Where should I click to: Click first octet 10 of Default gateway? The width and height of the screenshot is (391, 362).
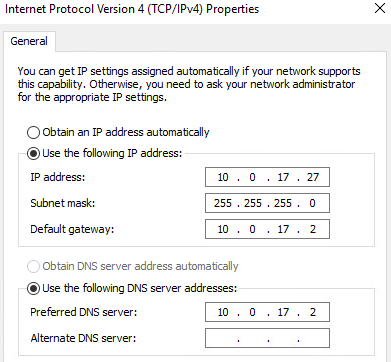[223, 229]
